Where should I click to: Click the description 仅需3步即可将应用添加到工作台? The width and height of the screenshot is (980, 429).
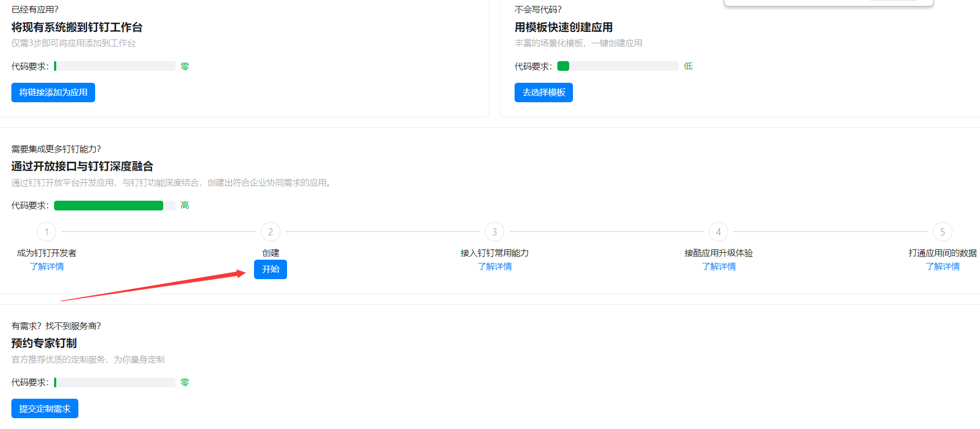74,43
